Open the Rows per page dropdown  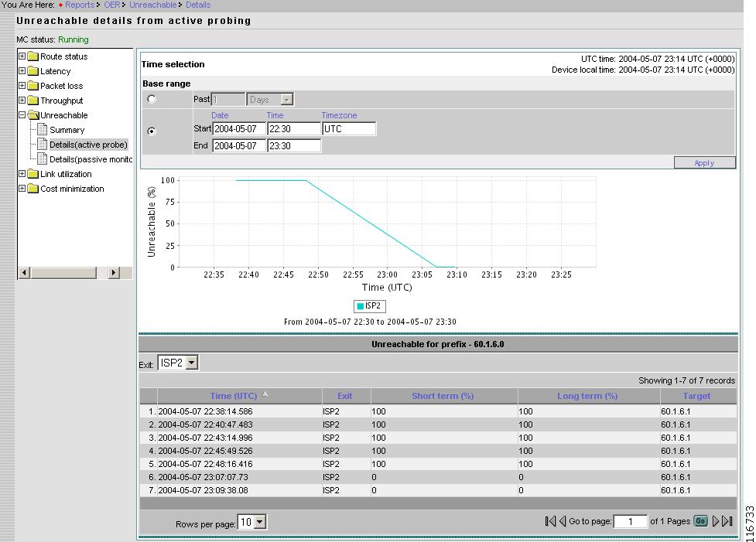pos(259,522)
